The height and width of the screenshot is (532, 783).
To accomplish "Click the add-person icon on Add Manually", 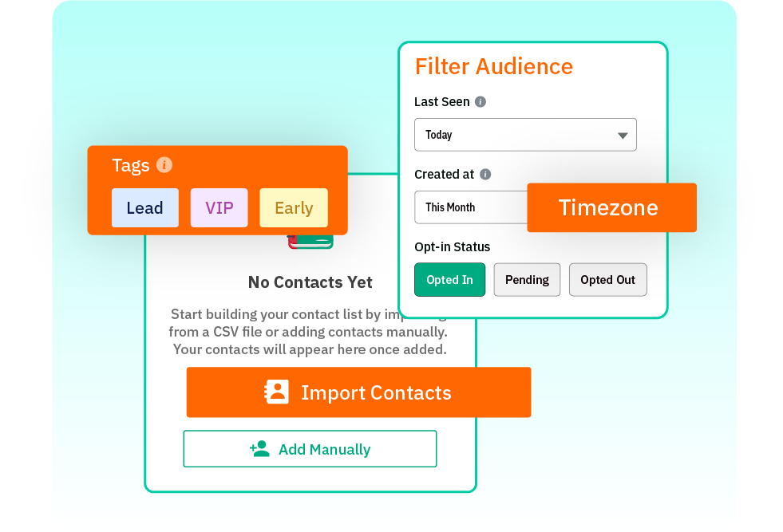I will pos(259,449).
